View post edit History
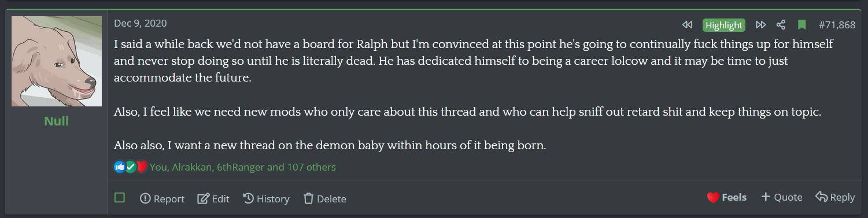868x218 pixels. [266, 198]
